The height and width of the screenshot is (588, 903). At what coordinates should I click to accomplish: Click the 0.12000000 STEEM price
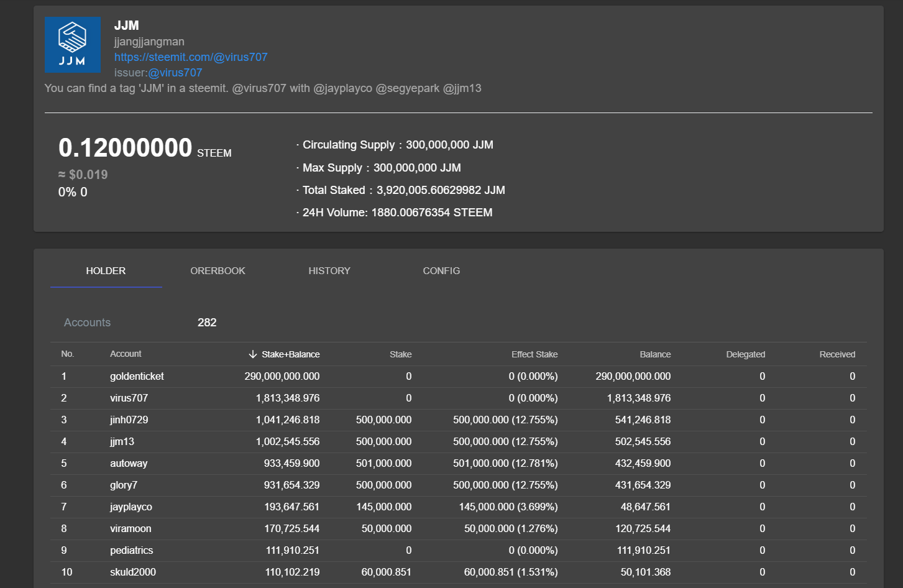(x=145, y=148)
